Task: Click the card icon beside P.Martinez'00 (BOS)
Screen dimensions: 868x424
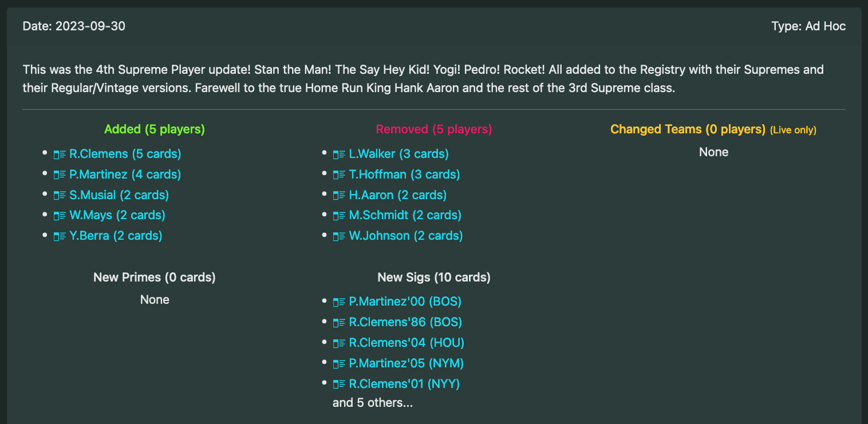Action: point(338,301)
